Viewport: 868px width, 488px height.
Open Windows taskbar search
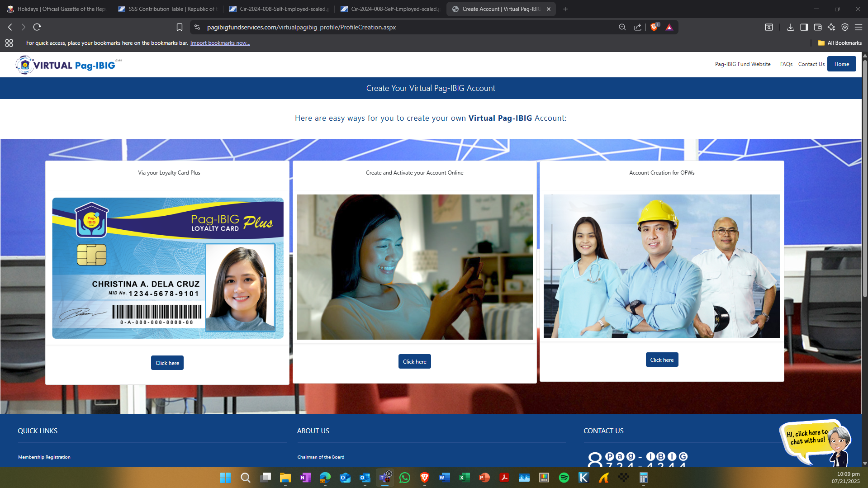point(245,478)
